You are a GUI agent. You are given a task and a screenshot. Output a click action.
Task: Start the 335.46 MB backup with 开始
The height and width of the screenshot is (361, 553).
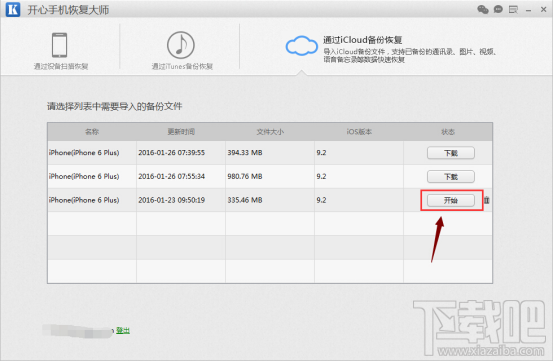pyautogui.click(x=451, y=200)
